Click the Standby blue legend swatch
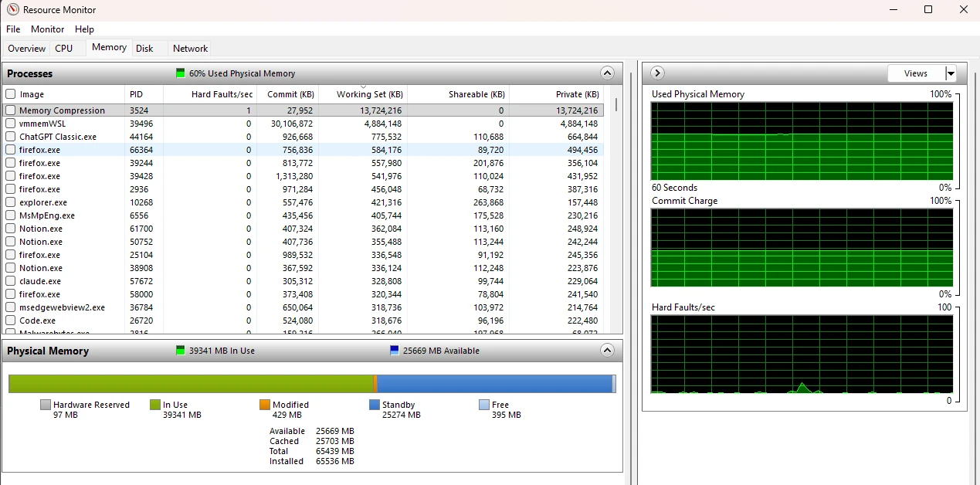 click(x=375, y=405)
